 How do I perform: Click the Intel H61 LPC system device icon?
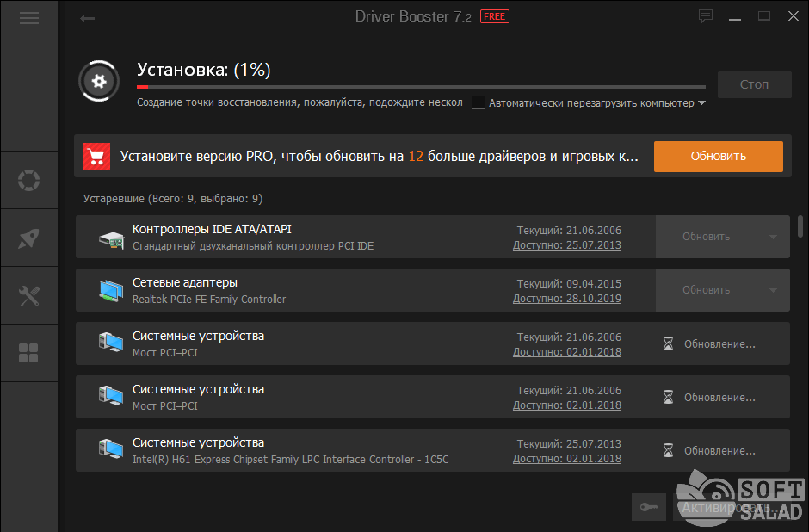point(111,448)
